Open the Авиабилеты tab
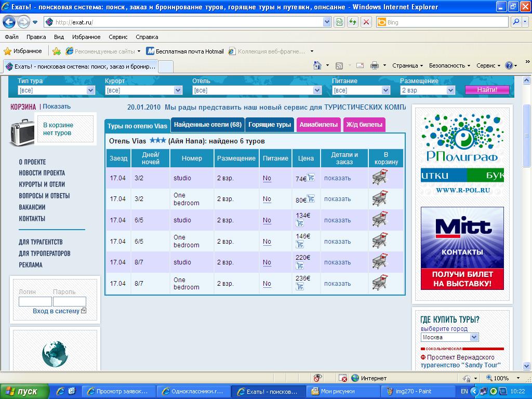 coord(318,125)
